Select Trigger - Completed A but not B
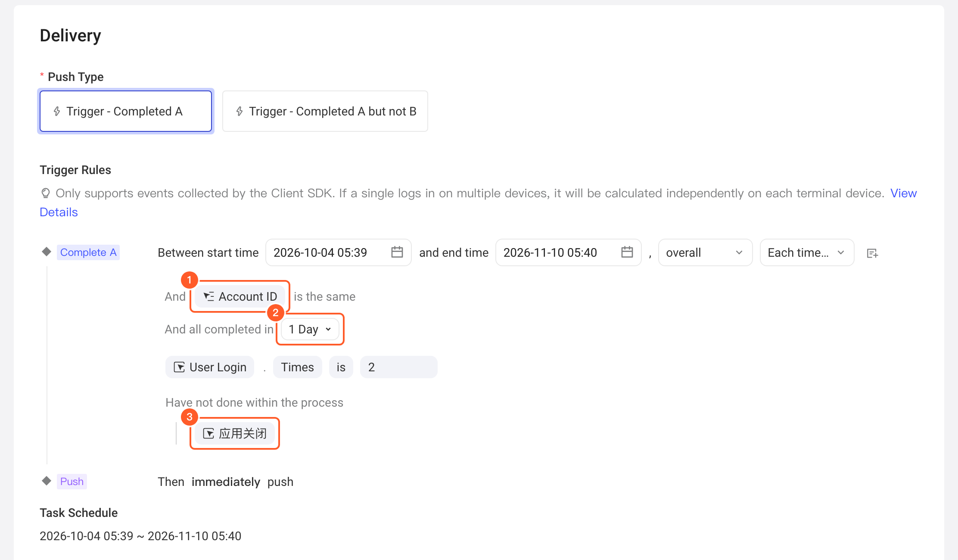This screenshot has width=958, height=560. [325, 111]
